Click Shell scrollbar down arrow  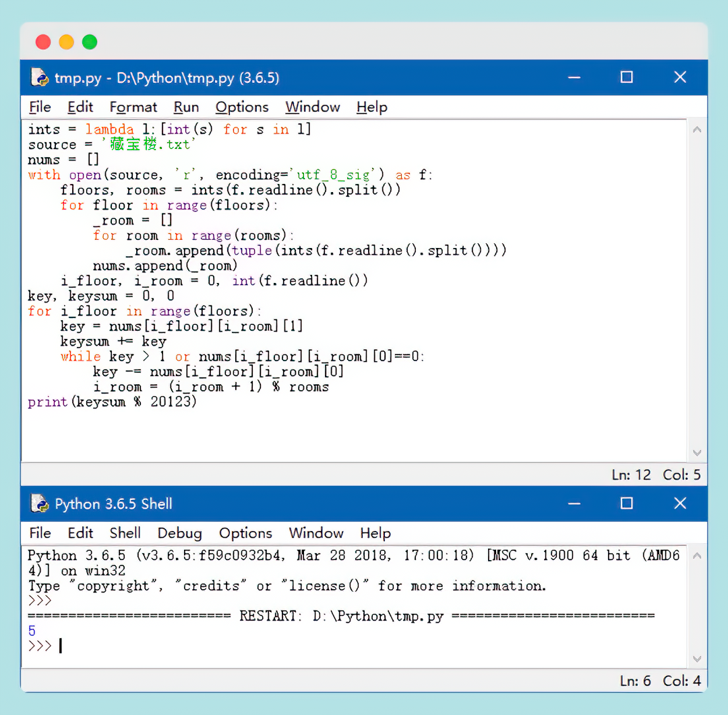pyautogui.click(x=697, y=659)
